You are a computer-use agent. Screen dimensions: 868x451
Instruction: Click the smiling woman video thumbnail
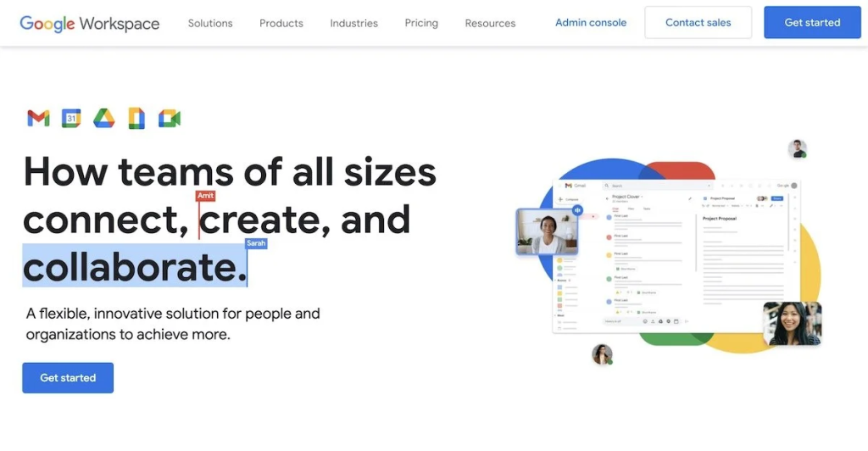tap(792, 323)
